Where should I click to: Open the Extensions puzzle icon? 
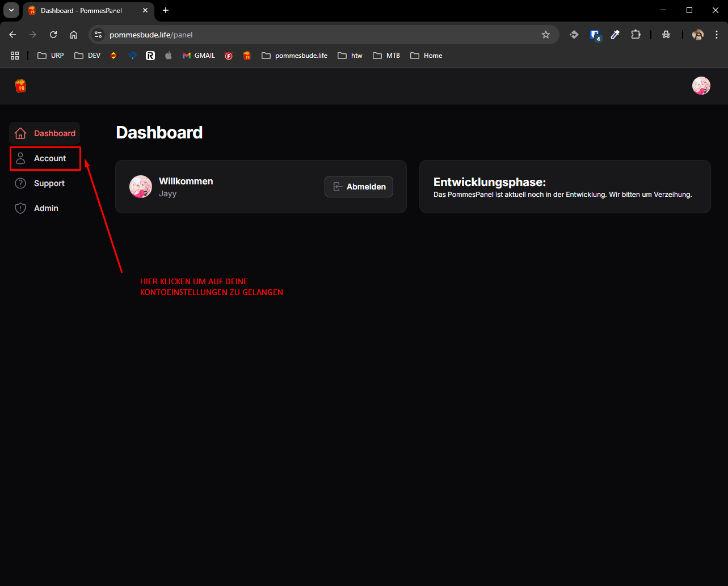636,35
